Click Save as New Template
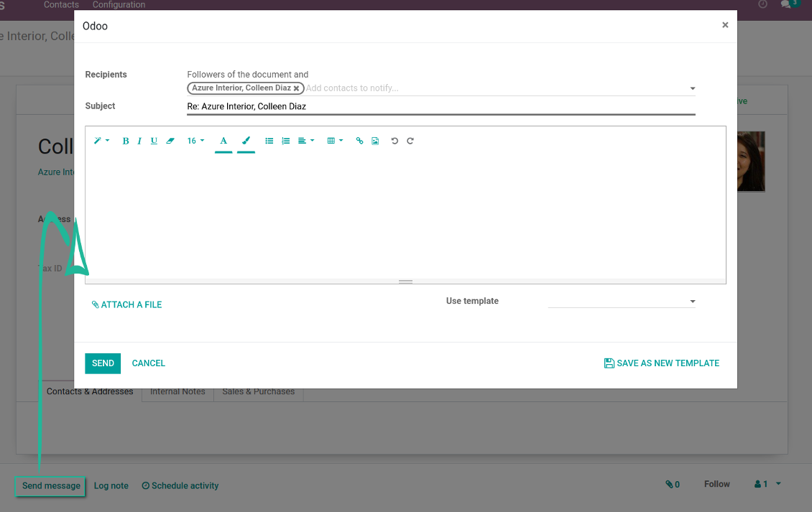The width and height of the screenshot is (812, 512). pos(662,363)
